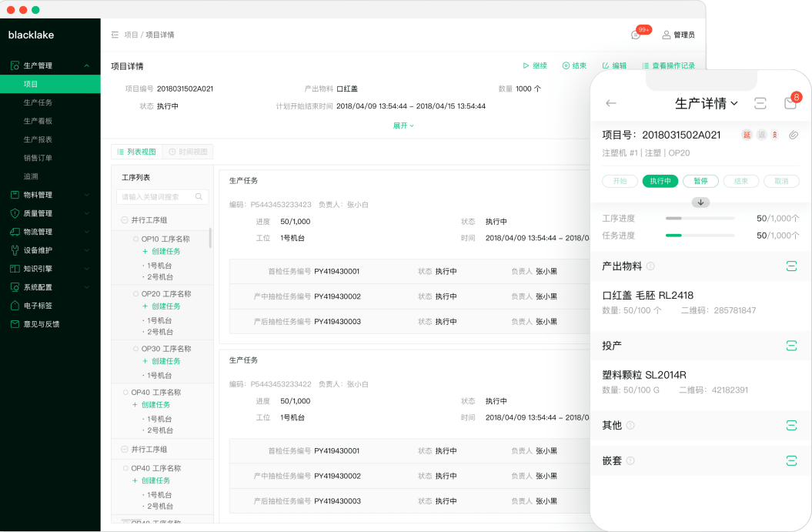Image resolution: width=812 pixels, height=532 pixels.
Task: Click the 工序进度 progress bar
Action: tap(700, 219)
